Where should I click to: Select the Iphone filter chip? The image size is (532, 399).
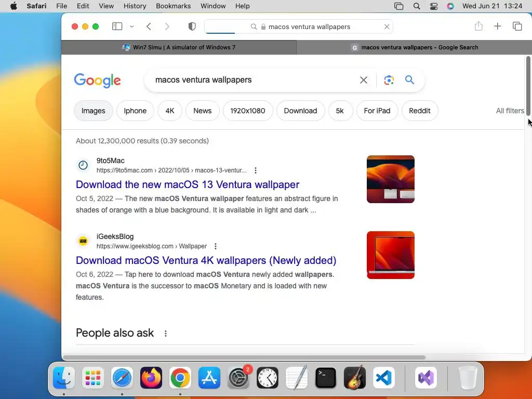point(135,111)
